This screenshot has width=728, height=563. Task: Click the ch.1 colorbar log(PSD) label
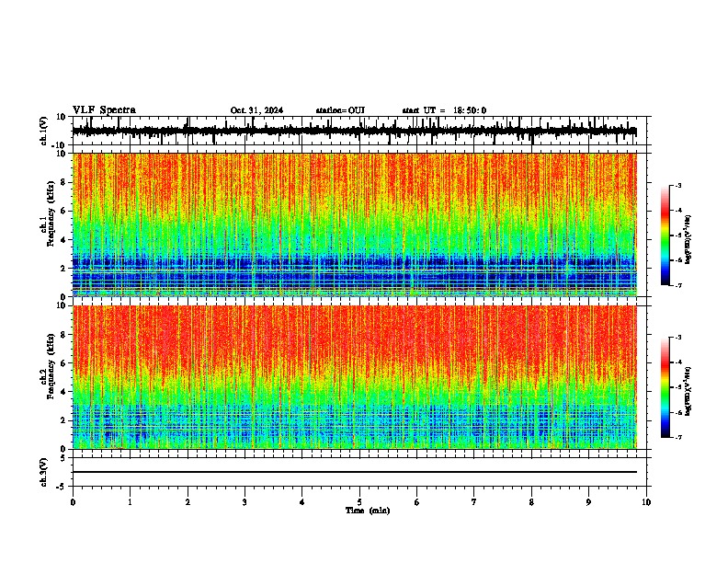688,239
